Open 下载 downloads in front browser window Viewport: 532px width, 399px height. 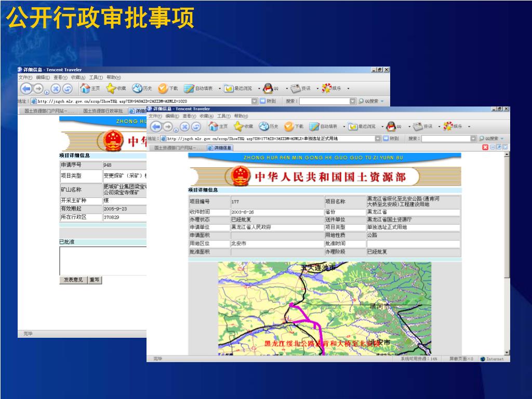coord(294,126)
